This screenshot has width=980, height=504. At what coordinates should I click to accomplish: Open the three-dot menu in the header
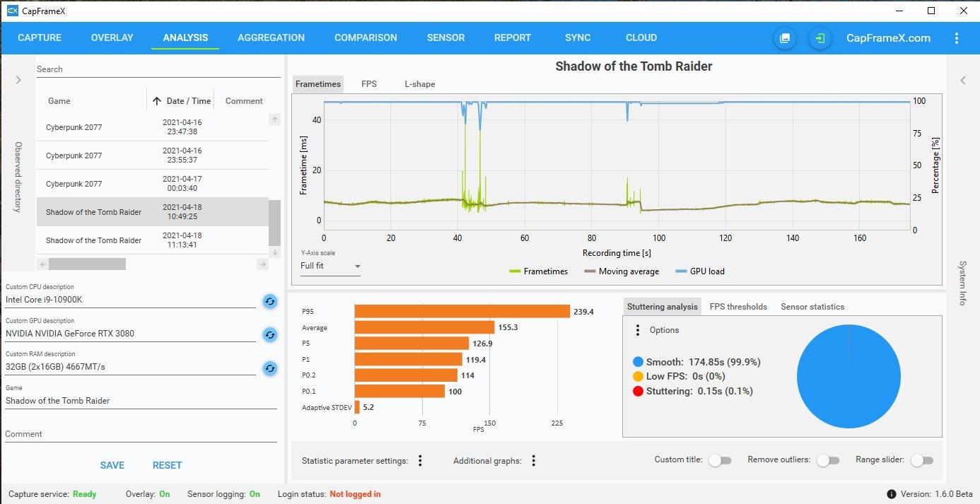[957, 38]
